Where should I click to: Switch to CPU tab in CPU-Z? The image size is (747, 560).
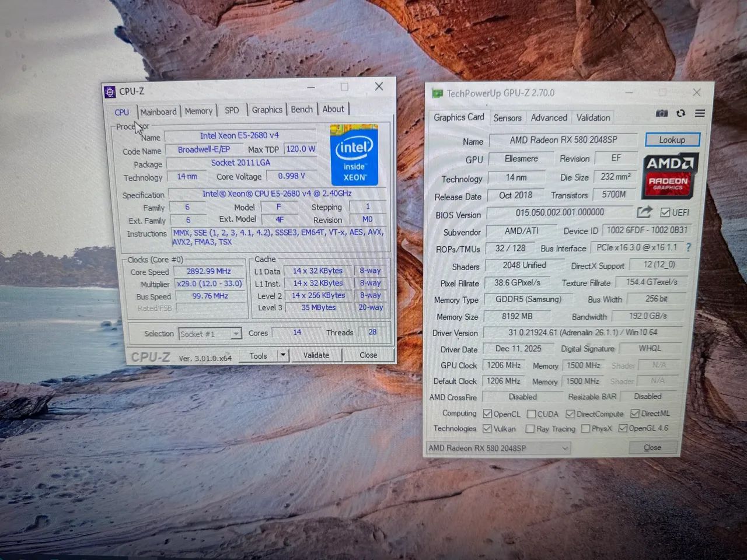coord(122,112)
